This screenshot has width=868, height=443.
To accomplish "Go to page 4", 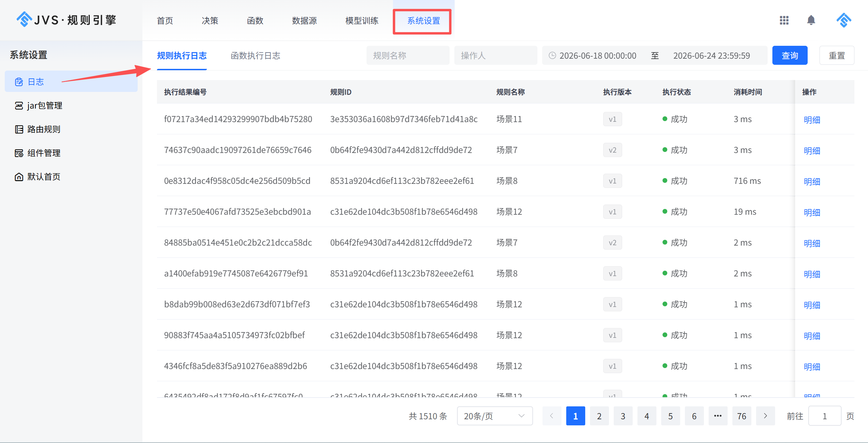I will point(647,416).
